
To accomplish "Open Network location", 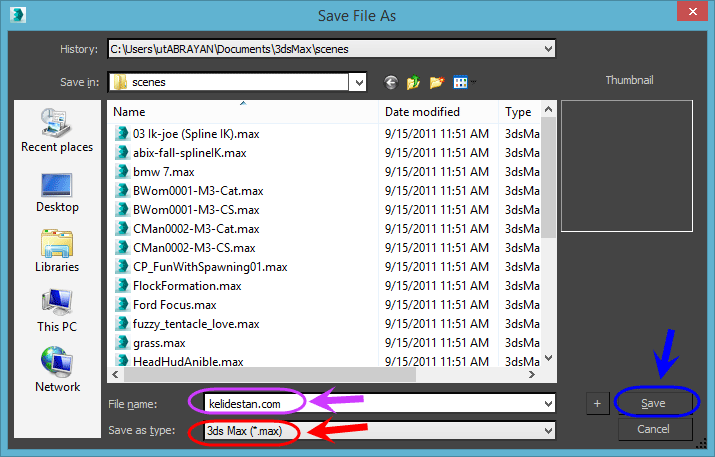I will click(57, 369).
